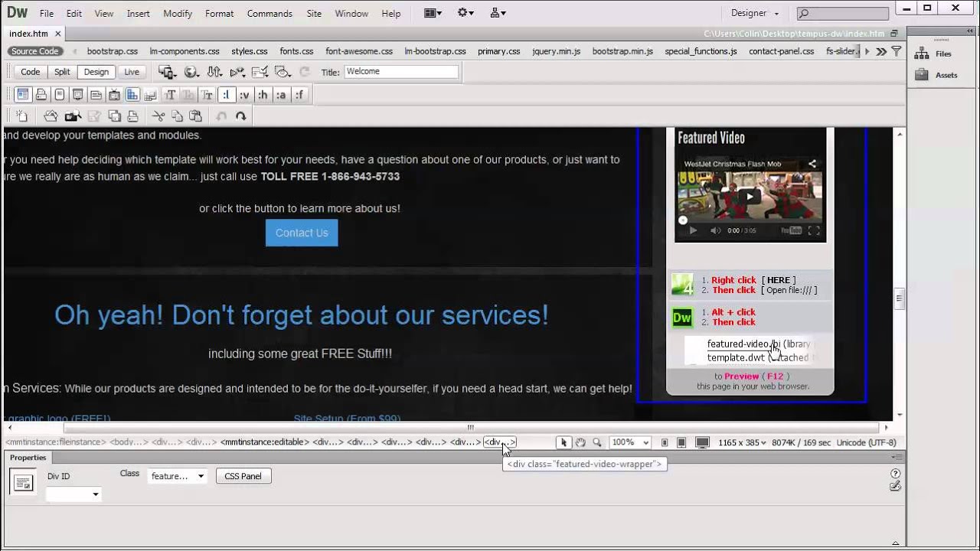980x551 pixels.
Task: Select the Zoom magnifier tool
Action: pyautogui.click(x=597, y=442)
